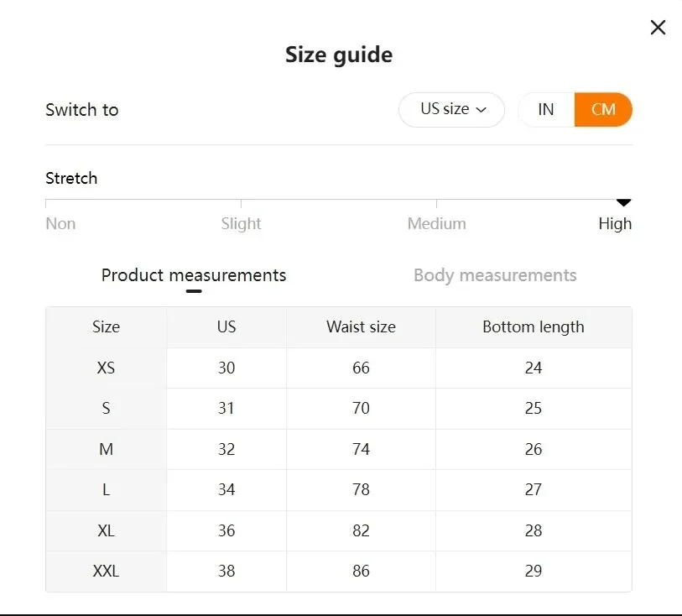This screenshot has width=682, height=616.
Task: Click the XXL size row header
Action: (x=106, y=571)
